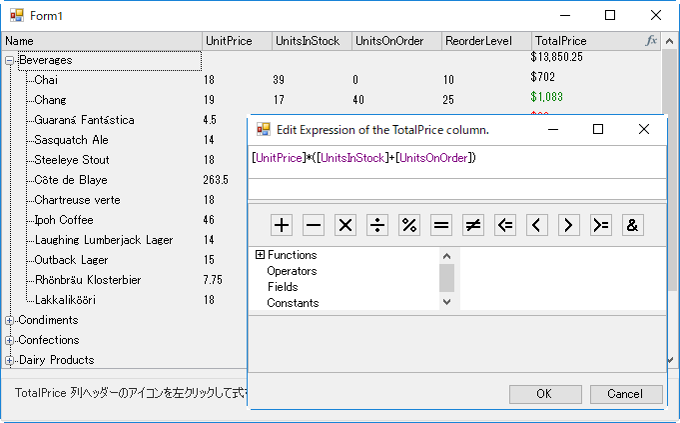Expand the Dairy Products category
Viewport: 680px width, 423px height.
click(x=9, y=361)
